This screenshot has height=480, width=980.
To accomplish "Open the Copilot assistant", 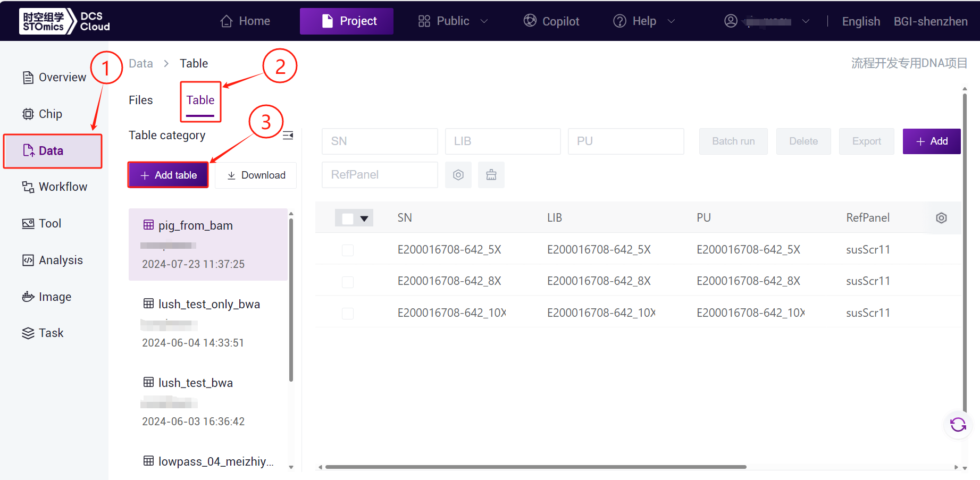I will pyautogui.click(x=551, y=21).
